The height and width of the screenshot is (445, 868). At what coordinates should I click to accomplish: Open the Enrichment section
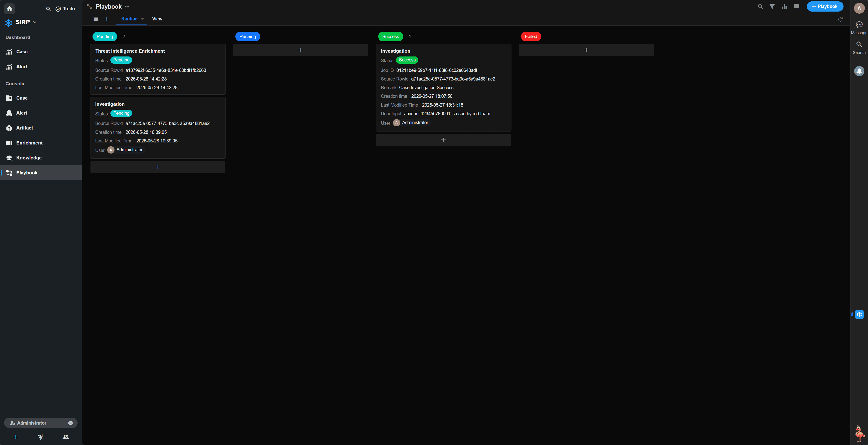[x=41, y=143]
